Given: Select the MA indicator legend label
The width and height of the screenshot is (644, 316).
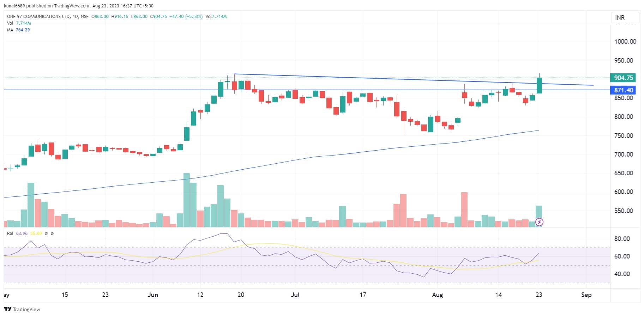Looking at the screenshot, I should pos(10,30).
